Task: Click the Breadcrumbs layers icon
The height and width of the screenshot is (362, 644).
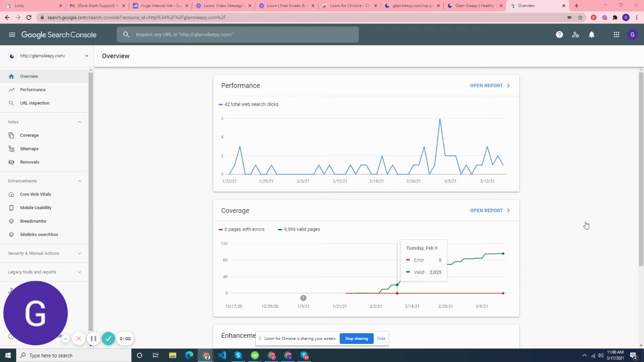Action: [12, 221]
